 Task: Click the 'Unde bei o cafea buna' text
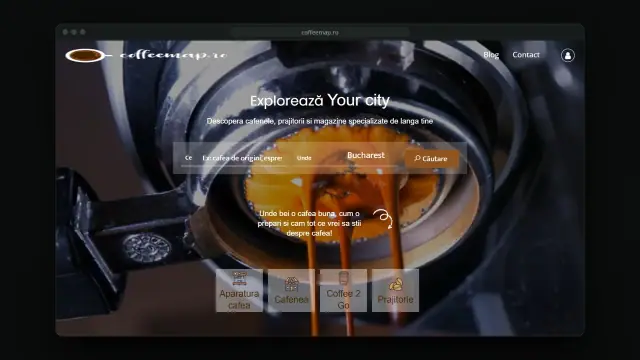point(309,223)
